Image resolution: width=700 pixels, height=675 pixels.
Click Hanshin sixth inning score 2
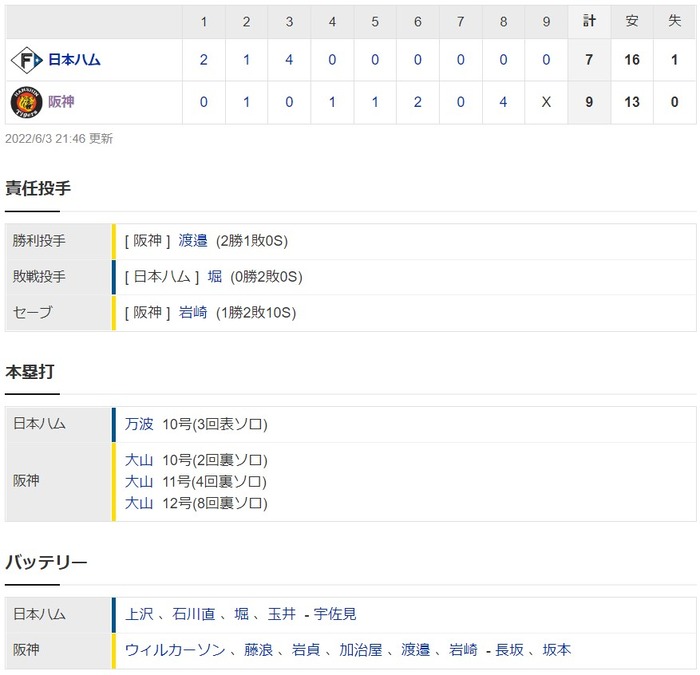(x=417, y=102)
